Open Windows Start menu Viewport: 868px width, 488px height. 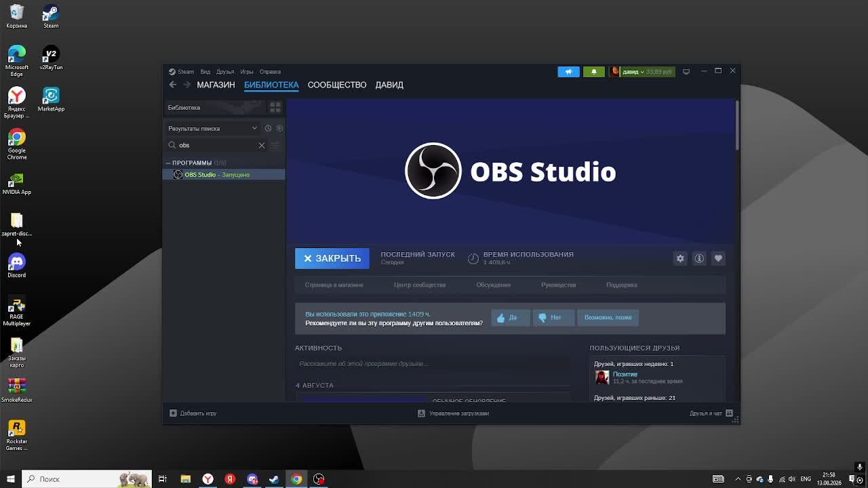point(11,479)
